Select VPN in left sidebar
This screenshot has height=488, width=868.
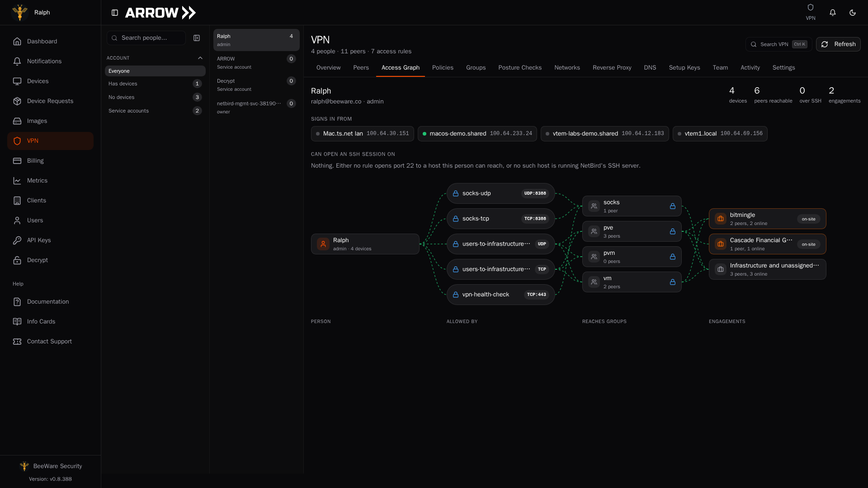50,141
